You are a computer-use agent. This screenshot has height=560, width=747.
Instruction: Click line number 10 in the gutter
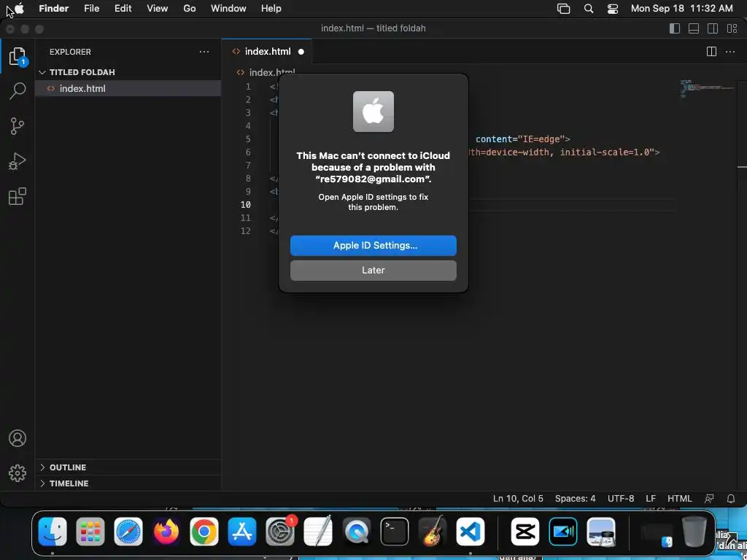[x=245, y=205]
